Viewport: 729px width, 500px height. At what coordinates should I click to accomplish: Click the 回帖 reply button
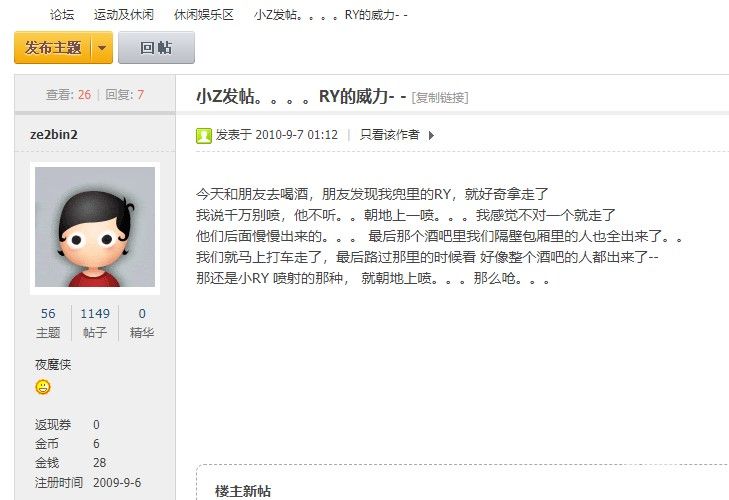pos(156,47)
